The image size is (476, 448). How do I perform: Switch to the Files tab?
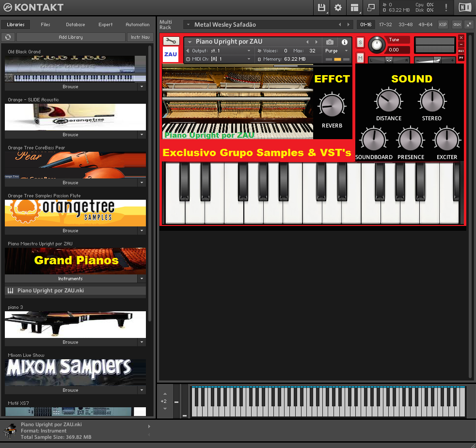click(46, 25)
